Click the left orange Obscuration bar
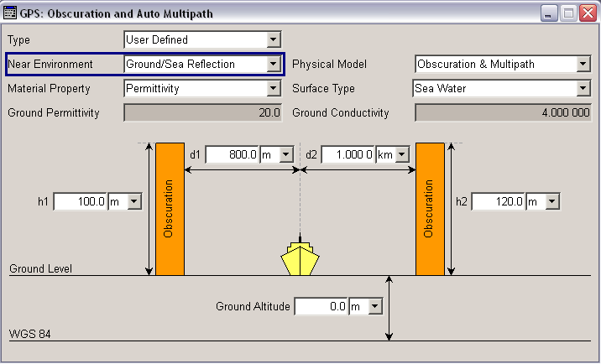This screenshot has height=364, width=601. coord(170,209)
